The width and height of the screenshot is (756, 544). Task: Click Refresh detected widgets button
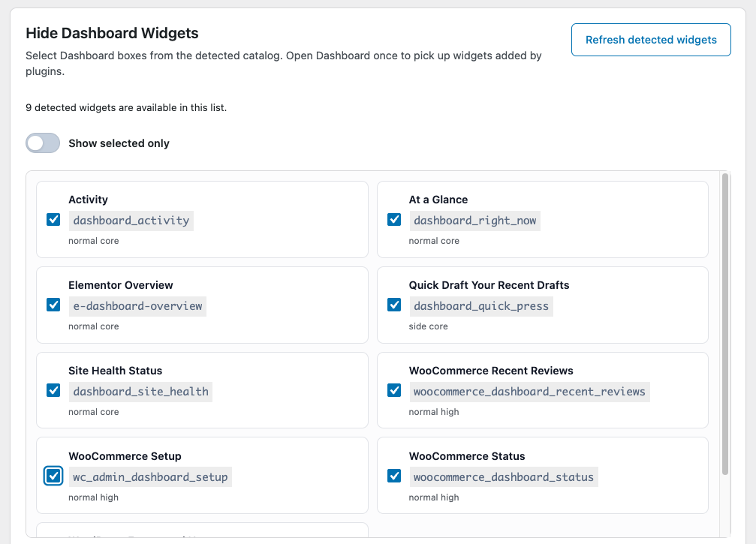(x=651, y=40)
